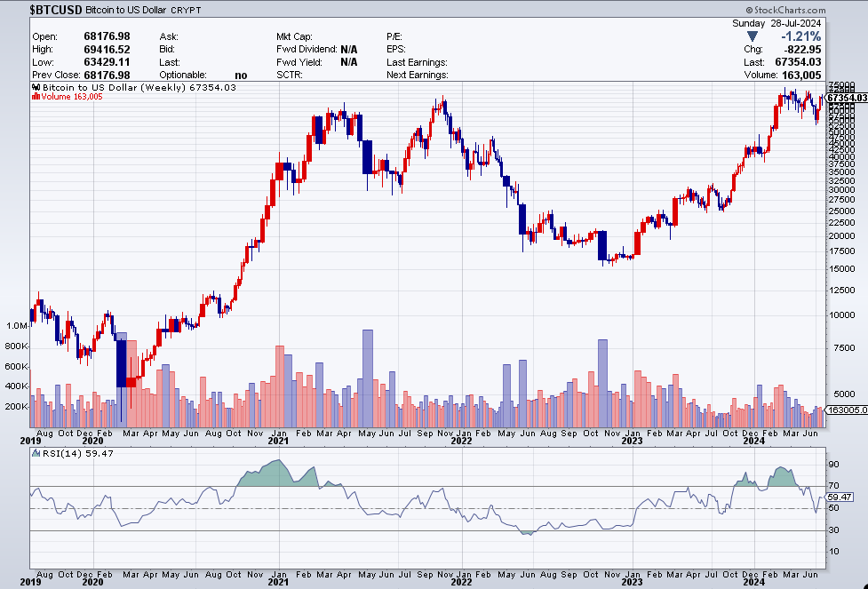This screenshot has width=868, height=589.
Task: Click the 400K volume axis label
Action: click(x=17, y=386)
